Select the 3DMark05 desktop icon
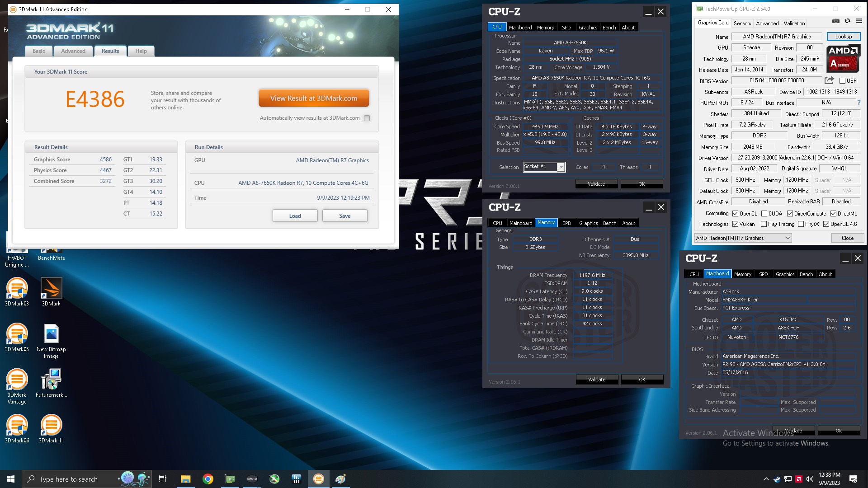868x488 pixels. (x=17, y=338)
